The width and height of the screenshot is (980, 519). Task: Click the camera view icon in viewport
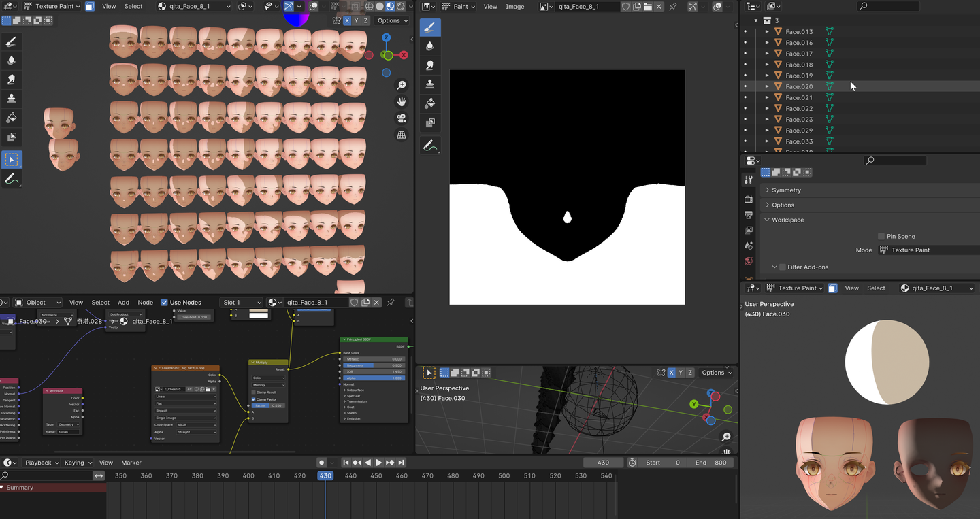(x=402, y=118)
